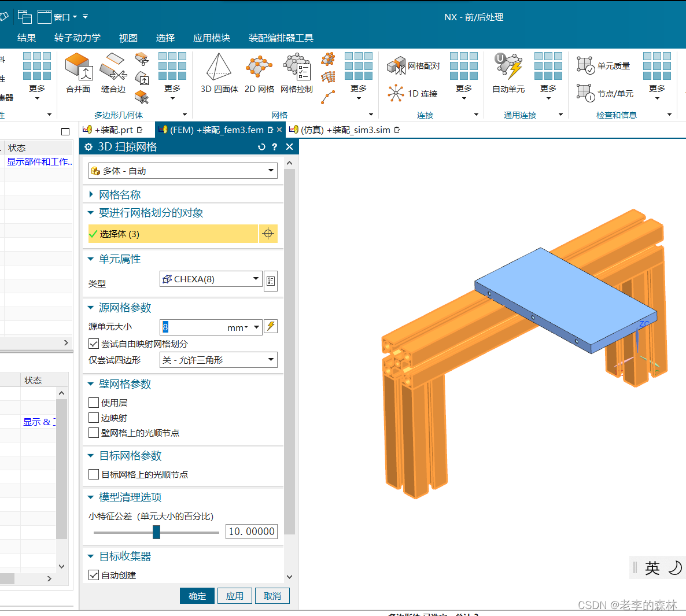Click the element attributes editor icon beside CHEXA(8)
The width and height of the screenshot is (686, 616).
[271, 281]
